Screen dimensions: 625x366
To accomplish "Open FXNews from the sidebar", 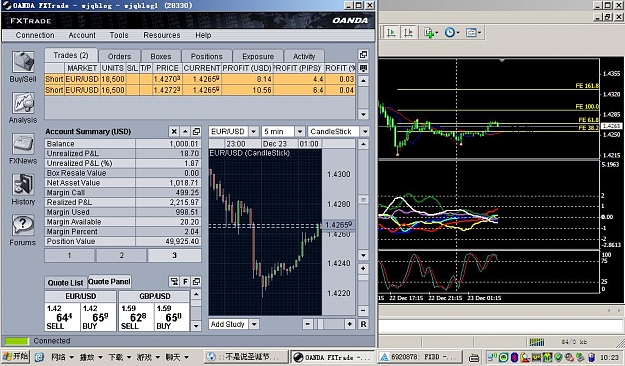I will click(23, 149).
